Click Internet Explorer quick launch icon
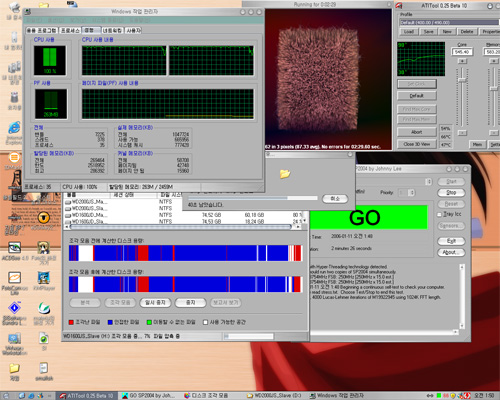The height and width of the screenshot is (400, 500). (31, 396)
